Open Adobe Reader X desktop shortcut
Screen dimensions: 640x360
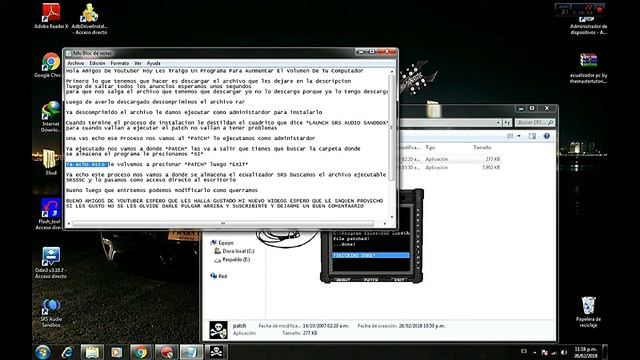(x=51, y=16)
